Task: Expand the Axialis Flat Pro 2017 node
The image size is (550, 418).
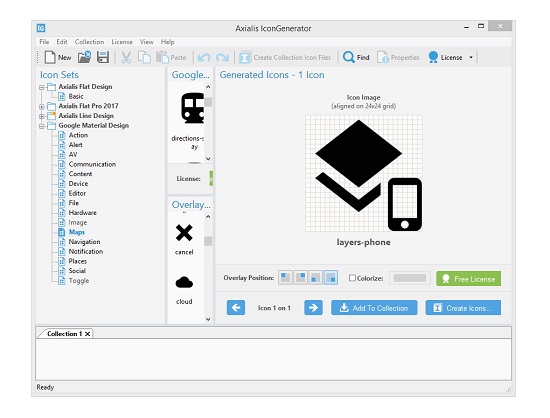Action: click(42, 106)
